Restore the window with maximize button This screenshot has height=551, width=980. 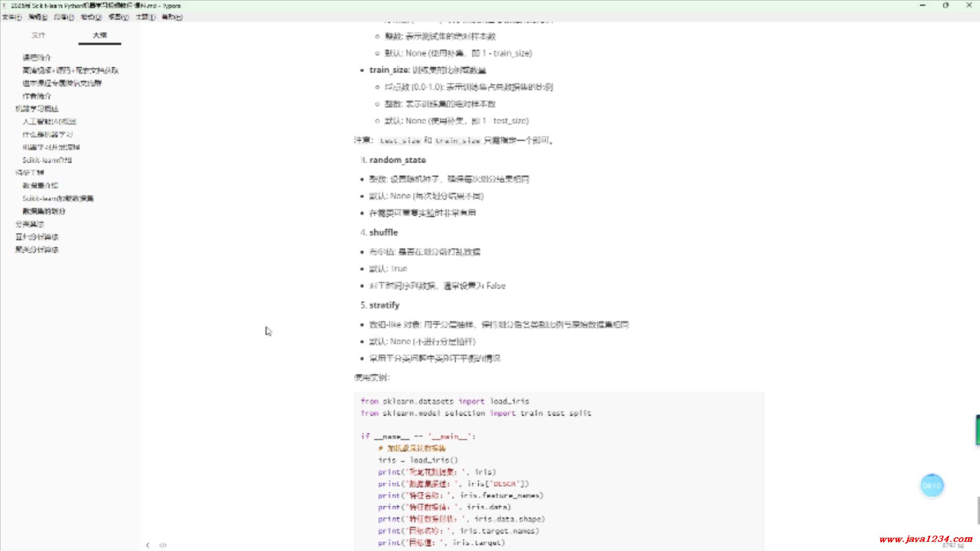[945, 6]
